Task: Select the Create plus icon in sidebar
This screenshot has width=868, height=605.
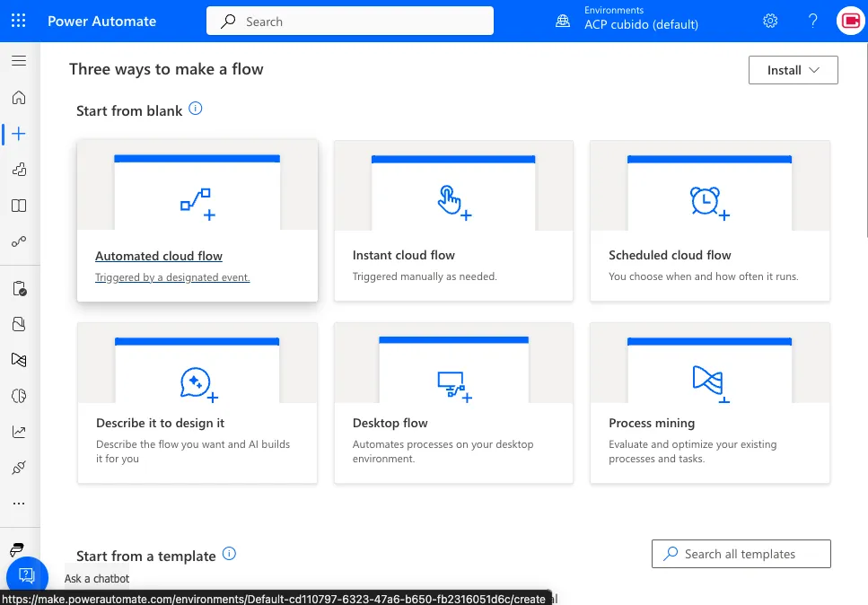Action: coord(20,133)
